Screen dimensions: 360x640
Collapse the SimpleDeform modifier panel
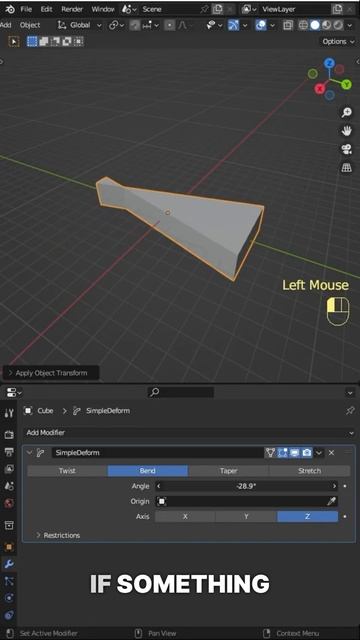tap(29, 452)
